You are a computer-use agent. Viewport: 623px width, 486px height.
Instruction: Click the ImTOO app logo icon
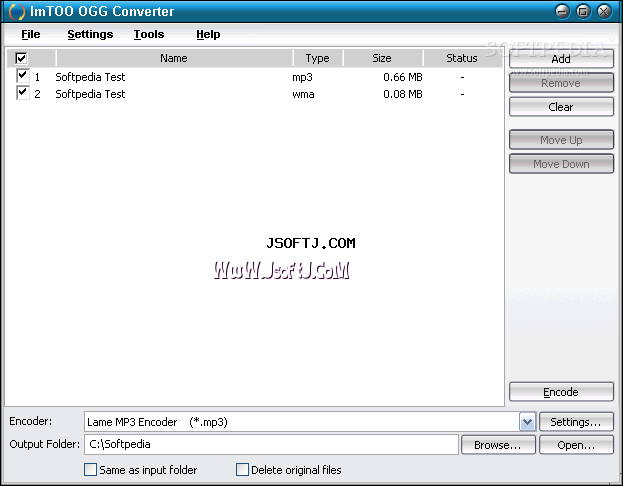[16, 12]
